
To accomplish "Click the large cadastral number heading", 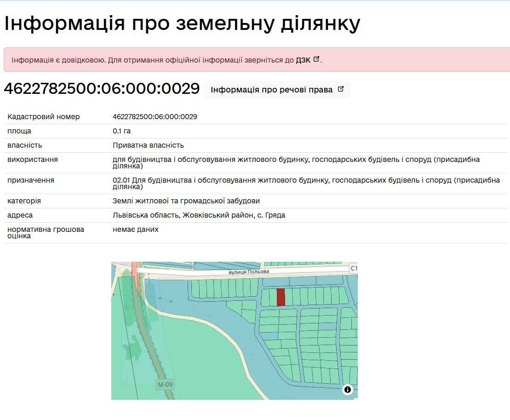I will (x=102, y=88).
